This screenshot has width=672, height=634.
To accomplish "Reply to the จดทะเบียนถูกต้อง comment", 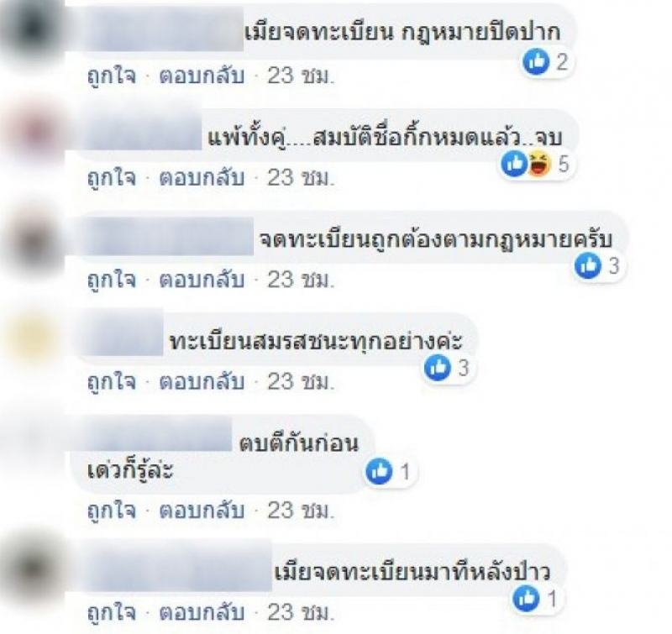I will point(202,280).
